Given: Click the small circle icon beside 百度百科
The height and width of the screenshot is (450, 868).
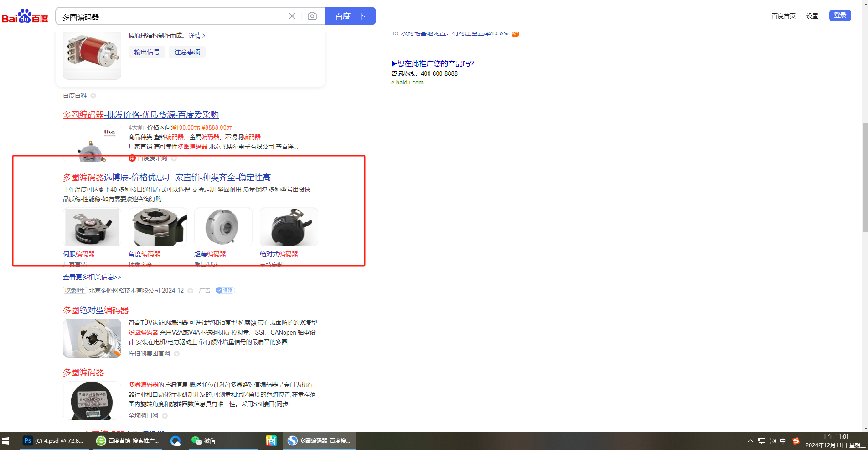Looking at the screenshot, I should click(93, 96).
